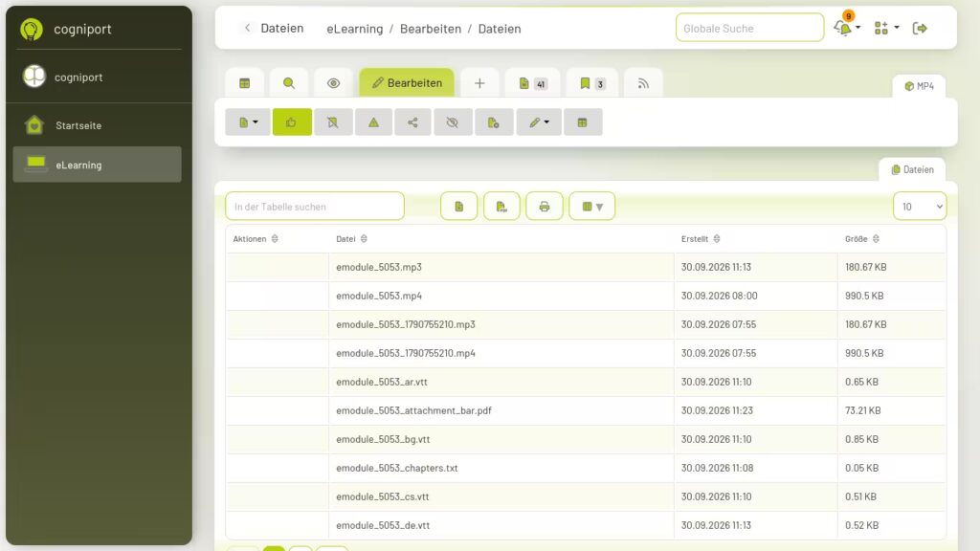This screenshot has height=551, width=980.
Task: Click the grid table icon in edit toolbar
Action: 583,122
